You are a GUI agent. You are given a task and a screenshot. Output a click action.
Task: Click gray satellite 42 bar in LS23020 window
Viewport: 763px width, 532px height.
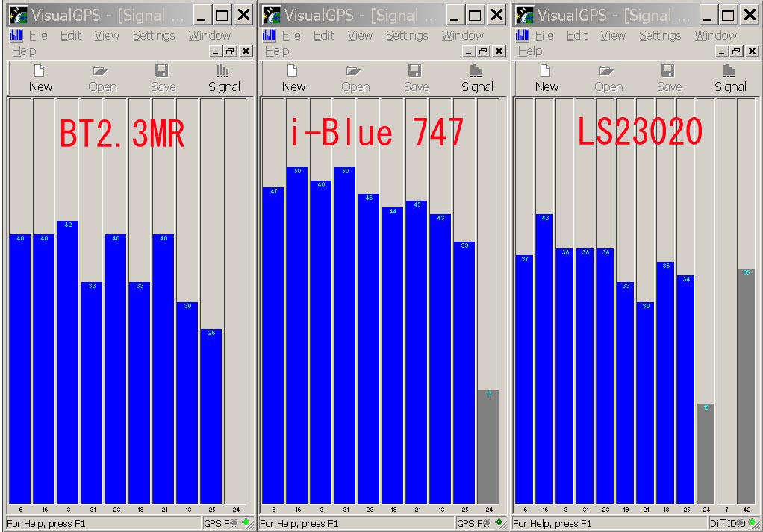click(x=746, y=386)
